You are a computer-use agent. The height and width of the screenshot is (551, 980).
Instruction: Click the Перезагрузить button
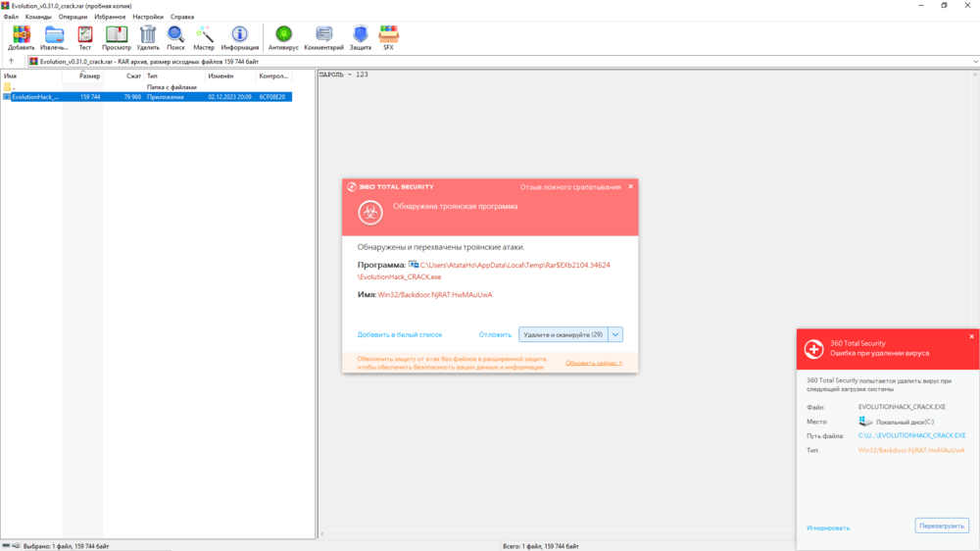coord(942,526)
